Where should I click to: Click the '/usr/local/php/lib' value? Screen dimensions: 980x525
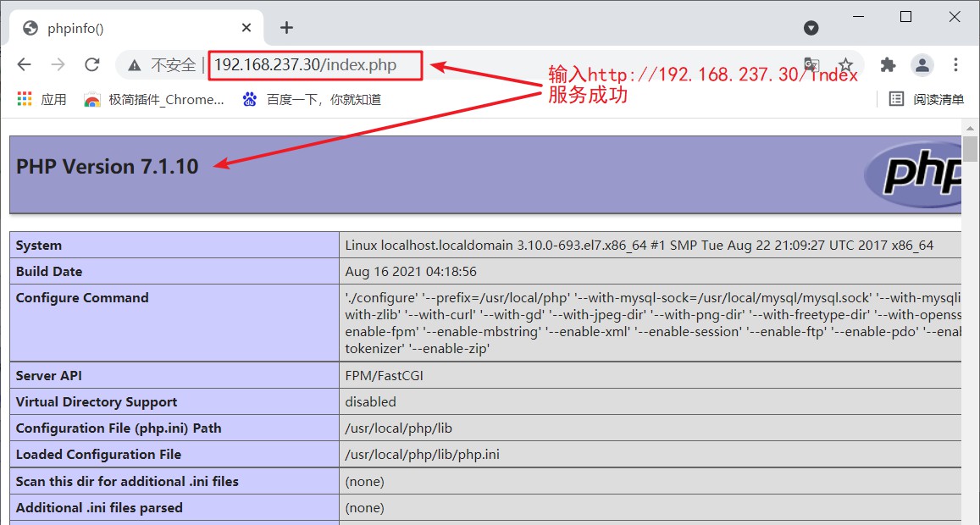[x=399, y=428]
